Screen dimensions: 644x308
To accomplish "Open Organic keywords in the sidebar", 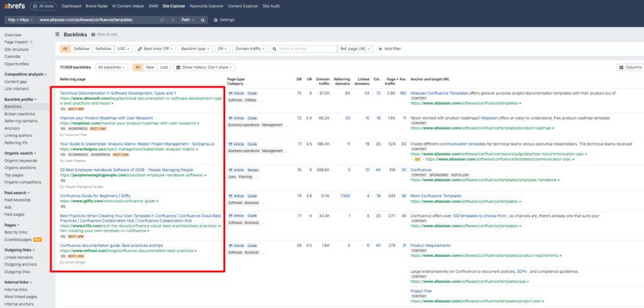I will pyautogui.click(x=21, y=161).
